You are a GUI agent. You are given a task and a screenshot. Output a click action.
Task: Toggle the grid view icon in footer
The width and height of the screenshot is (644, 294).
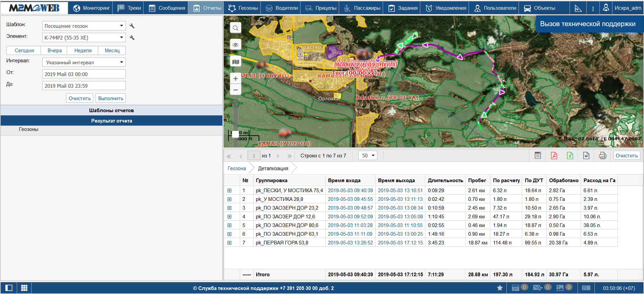(24, 288)
